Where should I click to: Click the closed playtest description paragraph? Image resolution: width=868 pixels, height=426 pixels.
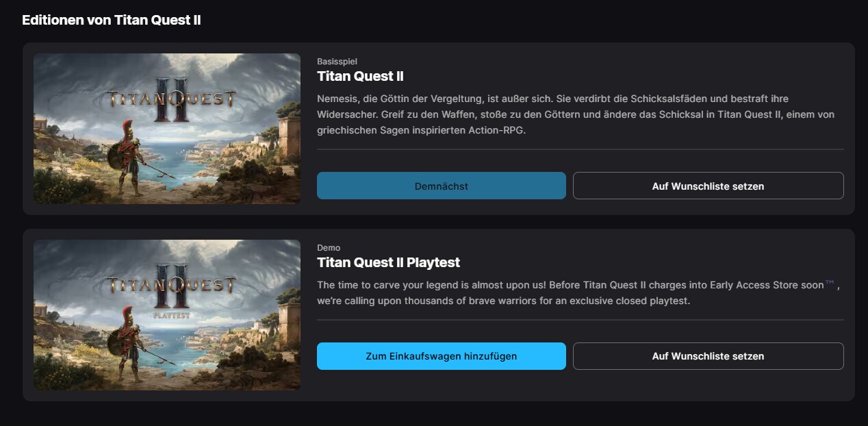click(575, 293)
